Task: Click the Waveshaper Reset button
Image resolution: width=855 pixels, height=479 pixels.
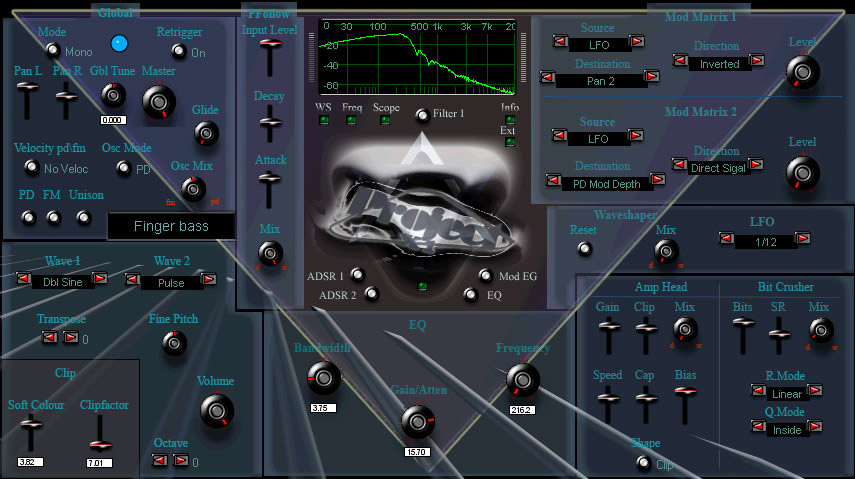Action: (x=585, y=249)
